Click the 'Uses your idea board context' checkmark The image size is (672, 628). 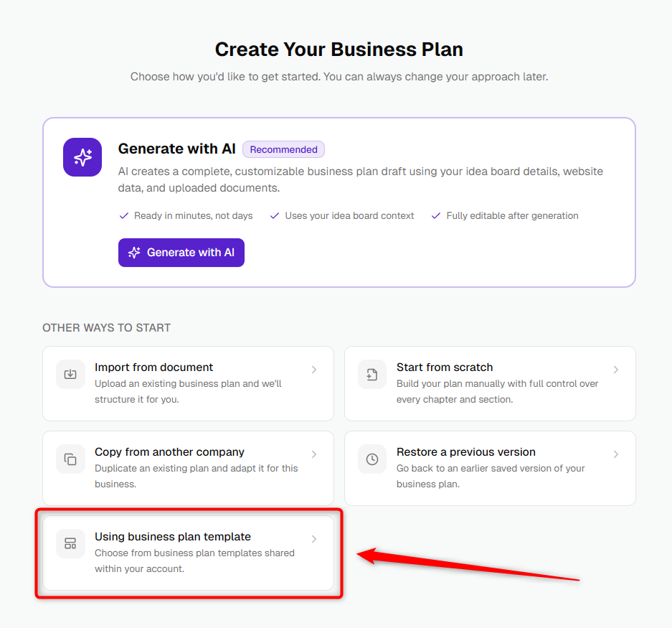tap(275, 216)
